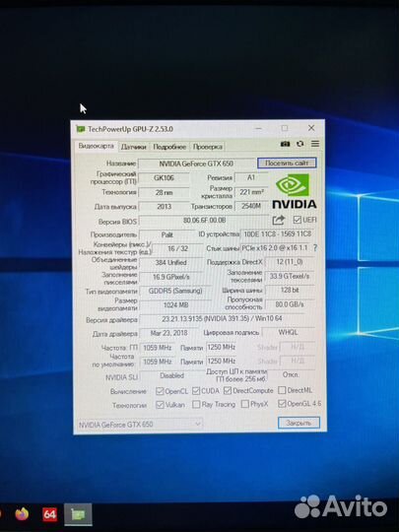Screen dimensions: 399x532
Task: Click the GK106 graphics processor field
Action: click(164, 177)
